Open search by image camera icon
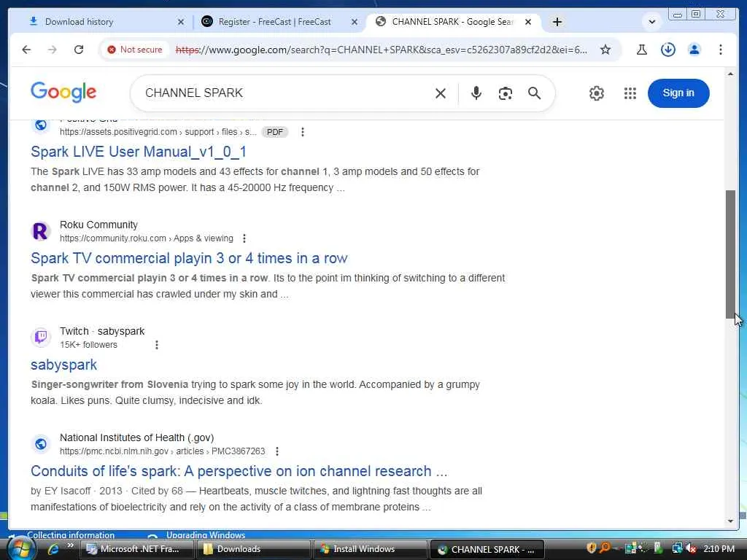 [x=506, y=93]
